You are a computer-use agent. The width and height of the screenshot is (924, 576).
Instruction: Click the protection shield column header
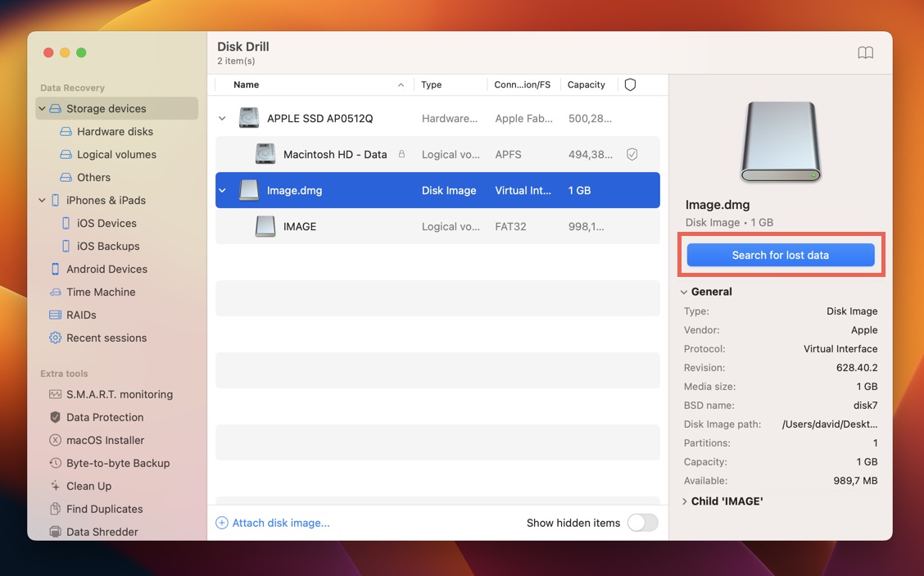[x=630, y=84]
